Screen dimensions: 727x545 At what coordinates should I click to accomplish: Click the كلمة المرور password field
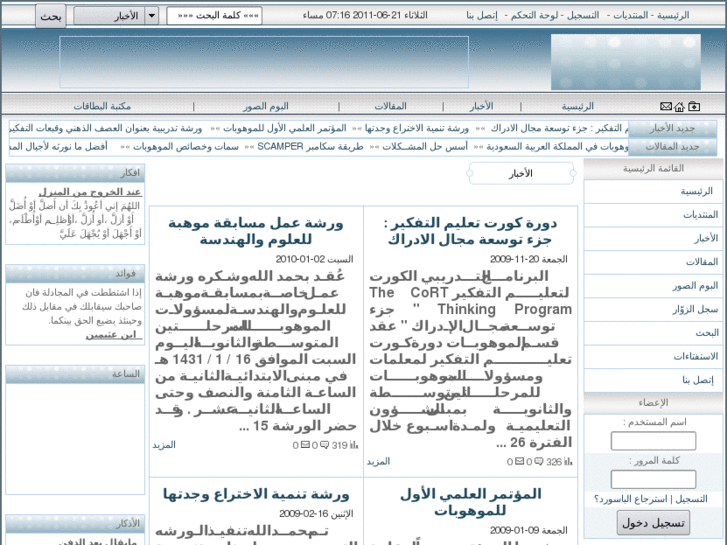coord(653,479)
